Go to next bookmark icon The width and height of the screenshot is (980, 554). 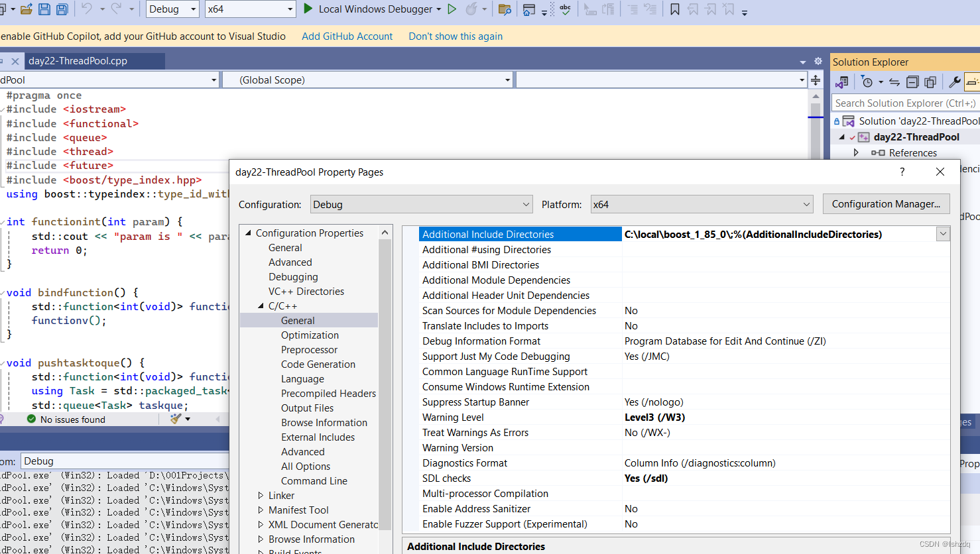point(711,9)
